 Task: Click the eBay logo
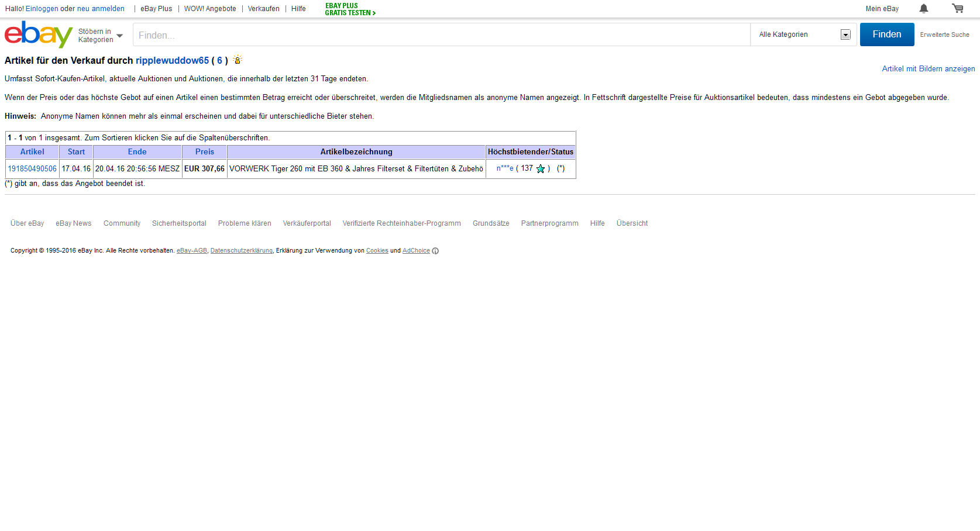[x=39, y=35]
